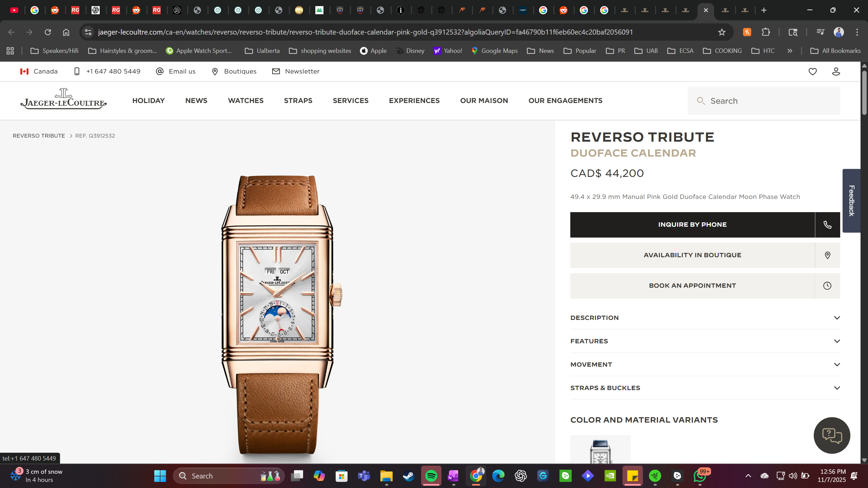Viewport: 868px width, 488px height.
Task: Open the Our Maison menu
Action: coord(484,101)
